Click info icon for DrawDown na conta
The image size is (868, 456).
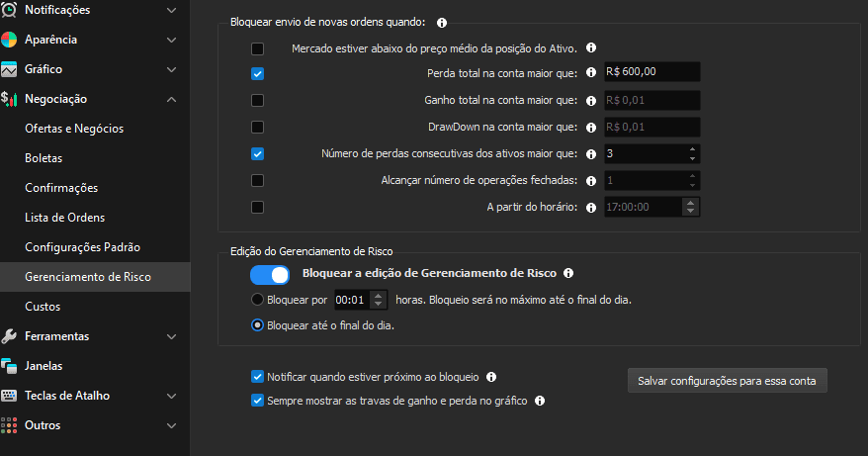pyautogui.click(x=591, y=128)
